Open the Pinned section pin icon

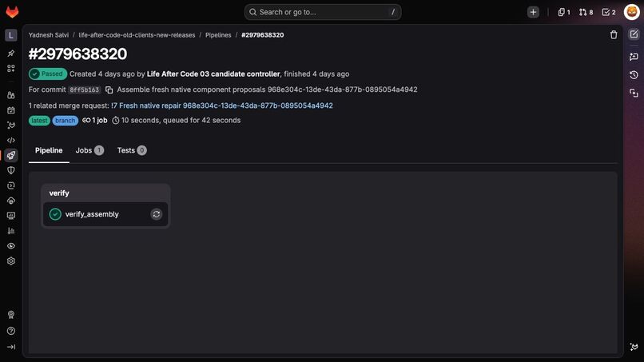pos(11,54)
